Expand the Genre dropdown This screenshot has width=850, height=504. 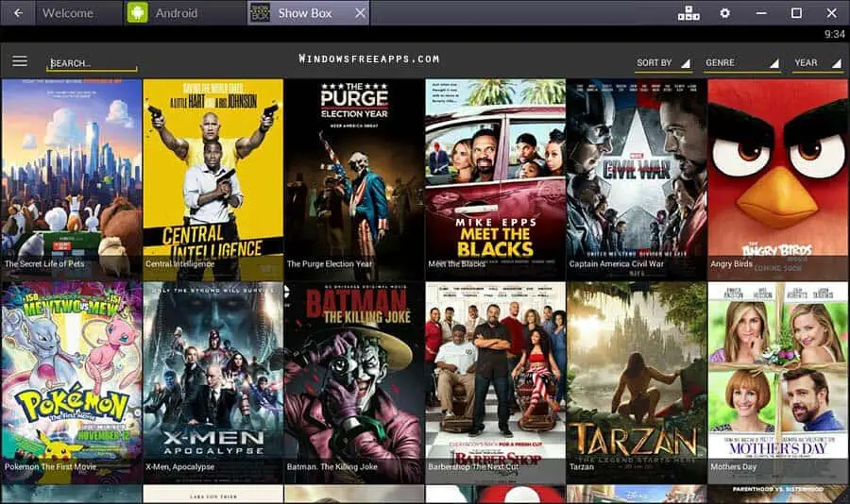742,63
